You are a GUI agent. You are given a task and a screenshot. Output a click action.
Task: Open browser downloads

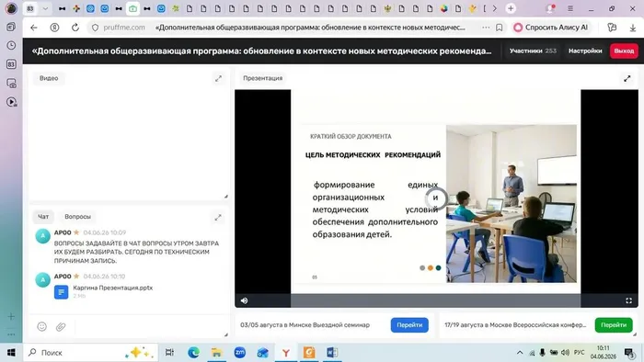pyautogui.click(x=633, y=28)
